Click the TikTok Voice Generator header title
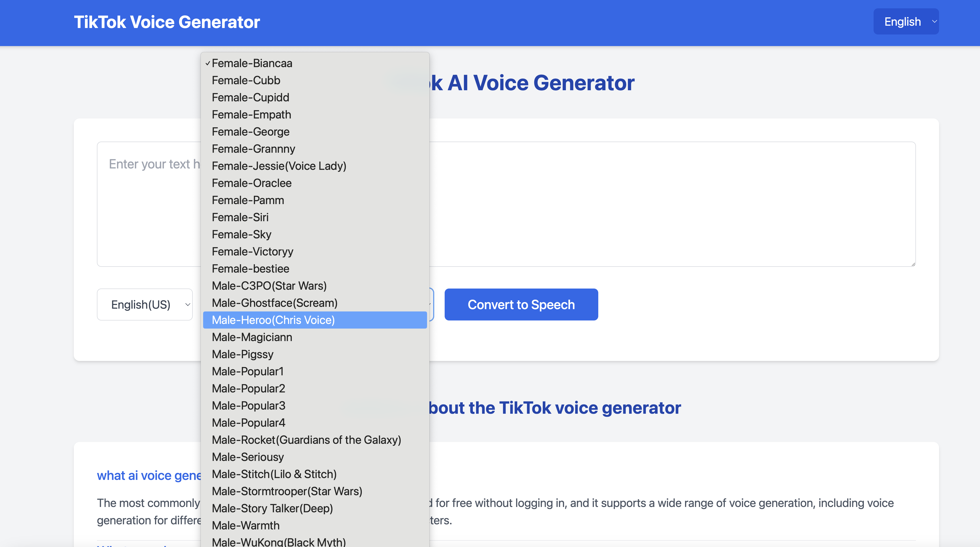The width and height of the screenshot is (980, 547). coord(167,22)
